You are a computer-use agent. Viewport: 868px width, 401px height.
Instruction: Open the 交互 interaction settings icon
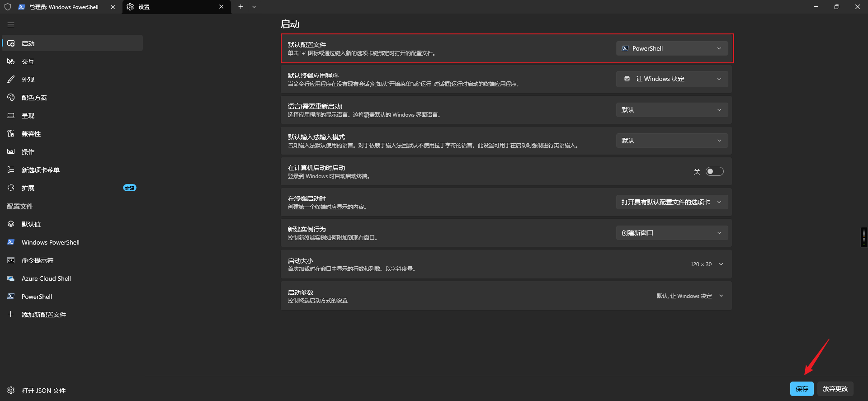(x=11, y=61)
